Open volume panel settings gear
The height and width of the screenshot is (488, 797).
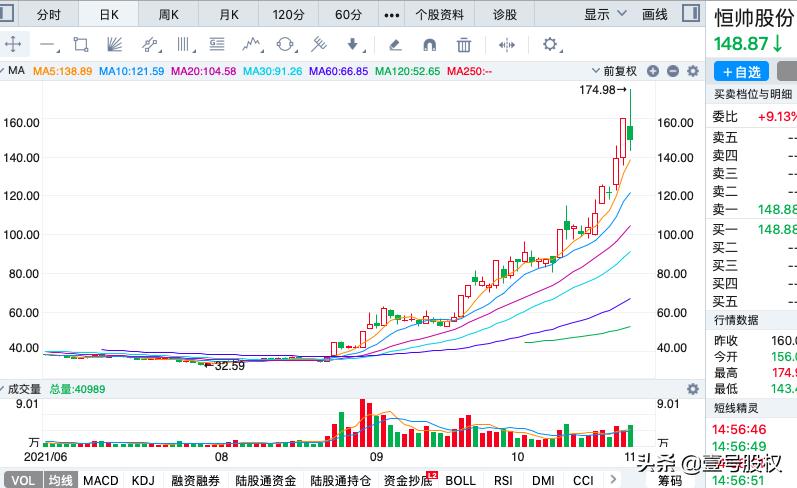coord(692,389)
